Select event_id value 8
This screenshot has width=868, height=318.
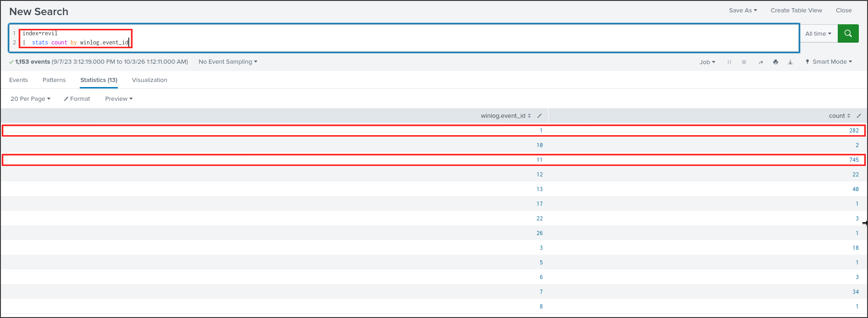click(541, 307)
